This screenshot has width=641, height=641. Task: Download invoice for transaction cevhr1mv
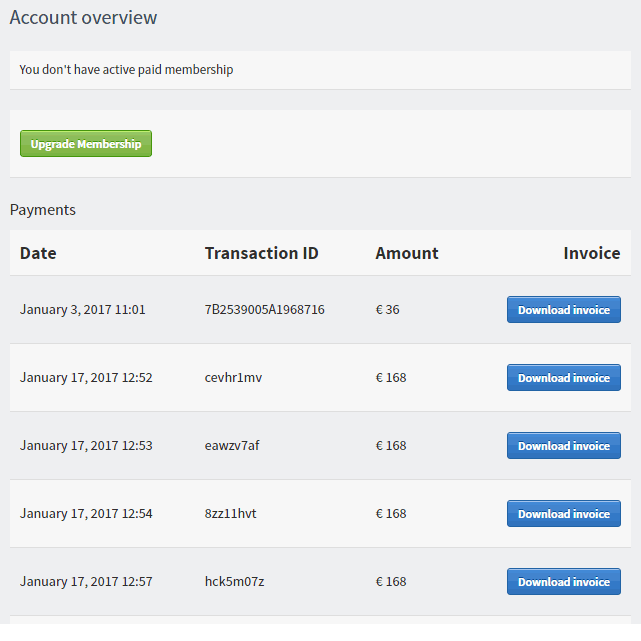coord(564,377)
